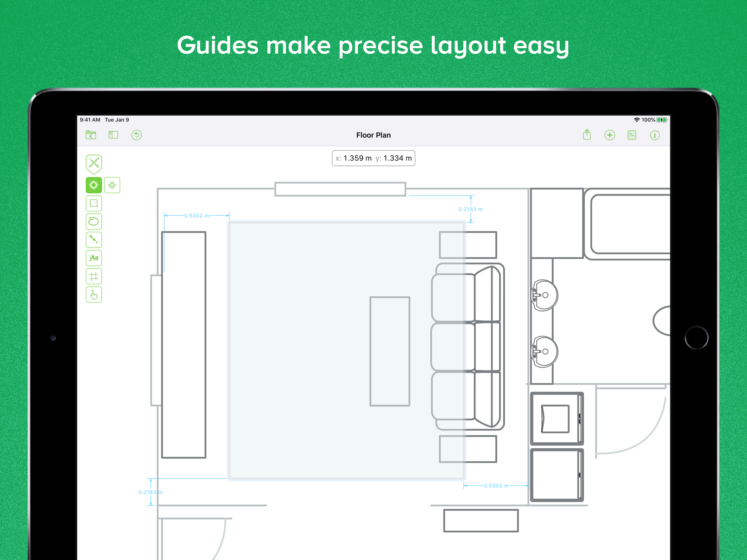The height and width of the screenshot is (560, 747).
Task: Select the active selection tool
Action: pos(94,185)
